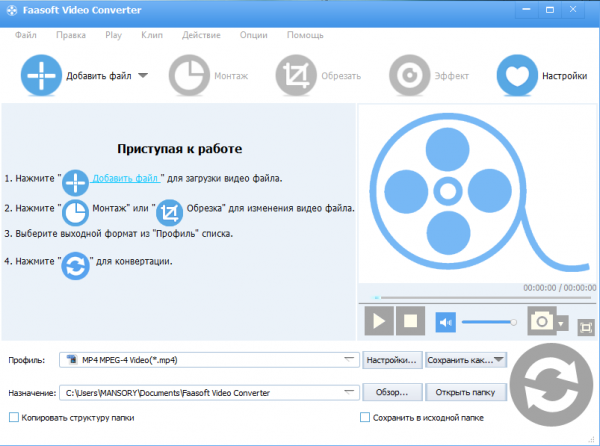Click the convert arrows icon in step 4
The image size is (600, 446).
tap(75, 266)
